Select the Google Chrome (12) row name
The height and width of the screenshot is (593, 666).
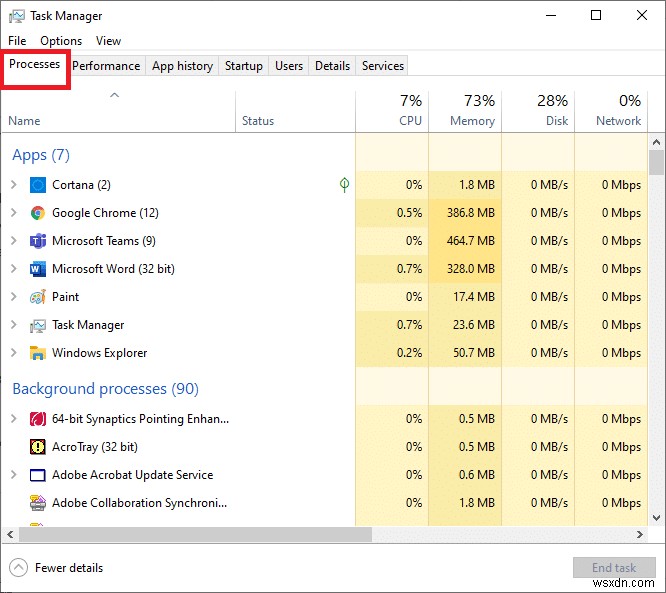105,213
